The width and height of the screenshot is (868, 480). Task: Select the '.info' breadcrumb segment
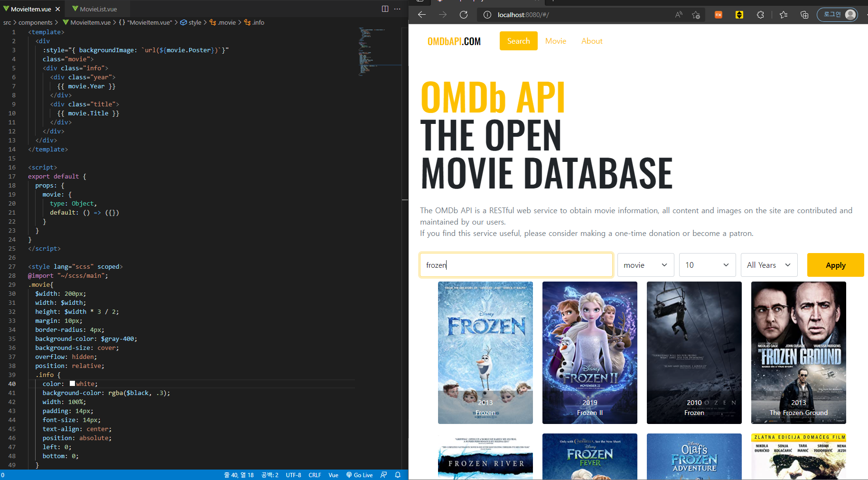[254, 22]
